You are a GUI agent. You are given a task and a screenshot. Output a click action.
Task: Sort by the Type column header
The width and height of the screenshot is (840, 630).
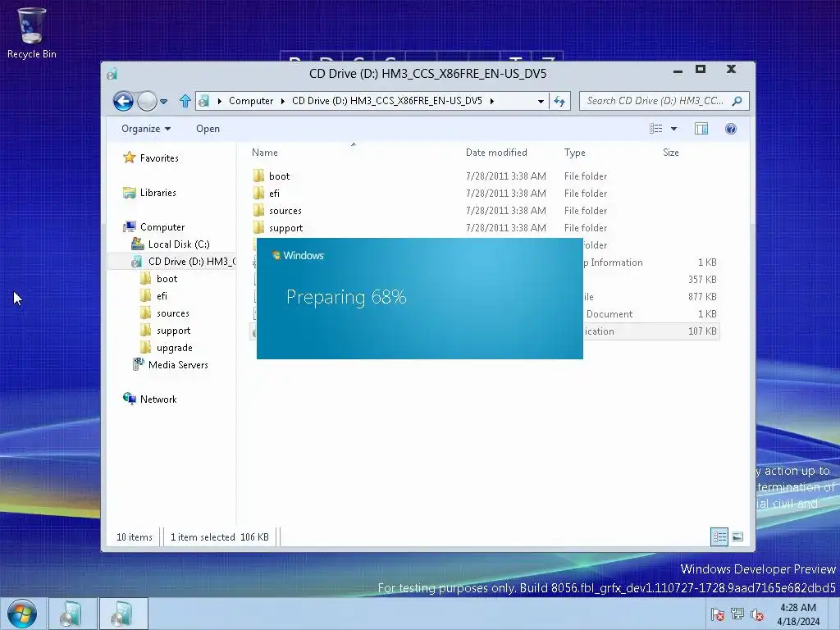pos(574,153)
